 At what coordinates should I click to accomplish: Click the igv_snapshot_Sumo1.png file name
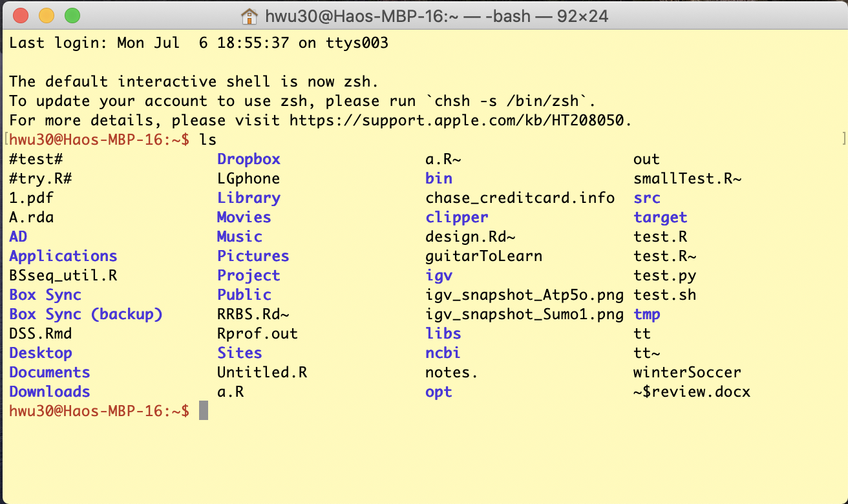525,315
